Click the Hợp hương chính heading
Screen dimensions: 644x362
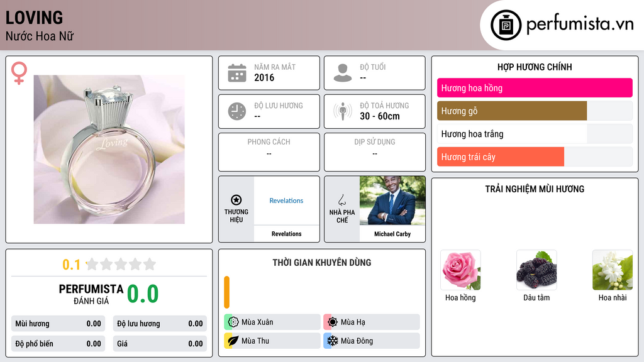click(x=535, y=67)
